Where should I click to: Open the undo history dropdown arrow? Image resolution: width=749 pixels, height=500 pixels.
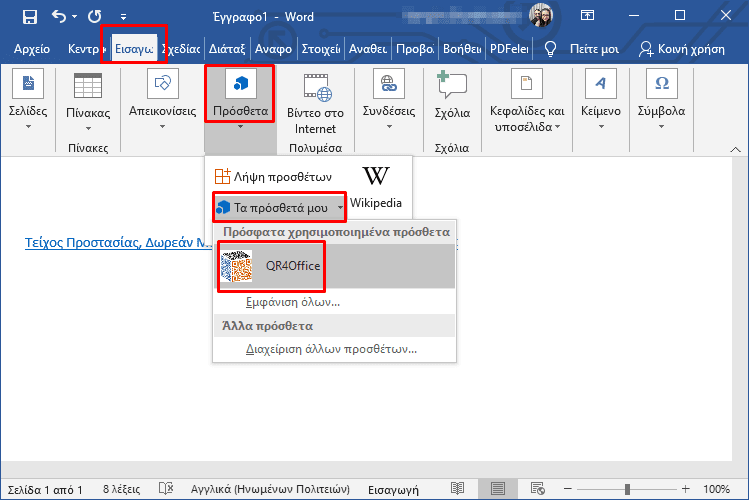coord(74,17)
